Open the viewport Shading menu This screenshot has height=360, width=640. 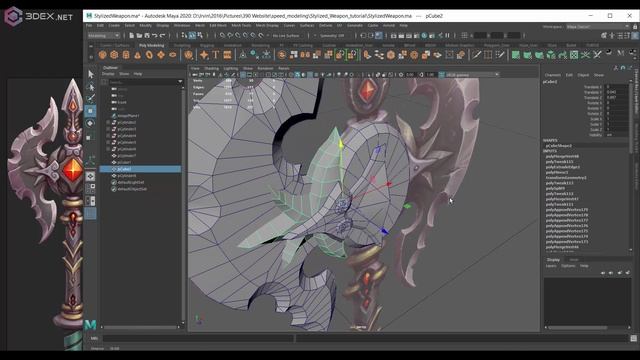[x=211, y=68]
